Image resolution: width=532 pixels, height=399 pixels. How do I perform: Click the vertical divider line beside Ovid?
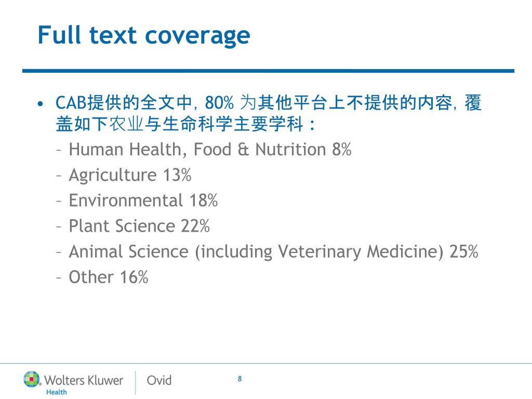[x=136, y=382]
